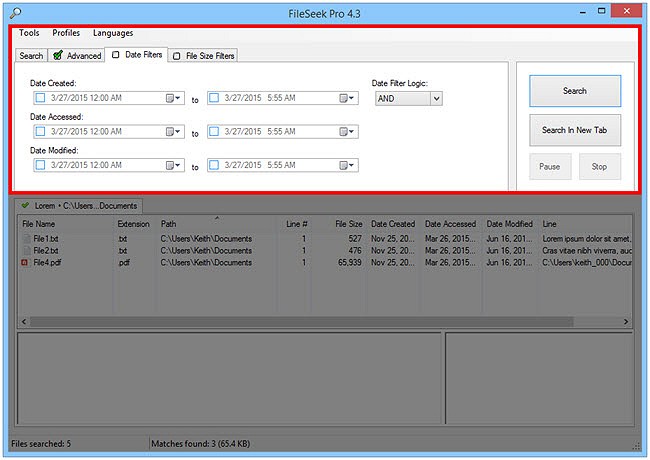Sort results by Date Accessed column header
The height and width of the screenshot is (460, 650).
(x=451, y=224)
